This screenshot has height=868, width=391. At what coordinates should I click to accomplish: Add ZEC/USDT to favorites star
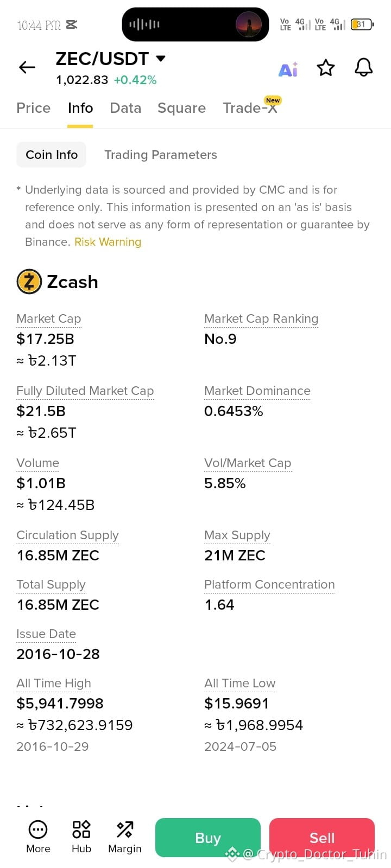[326, 68]
